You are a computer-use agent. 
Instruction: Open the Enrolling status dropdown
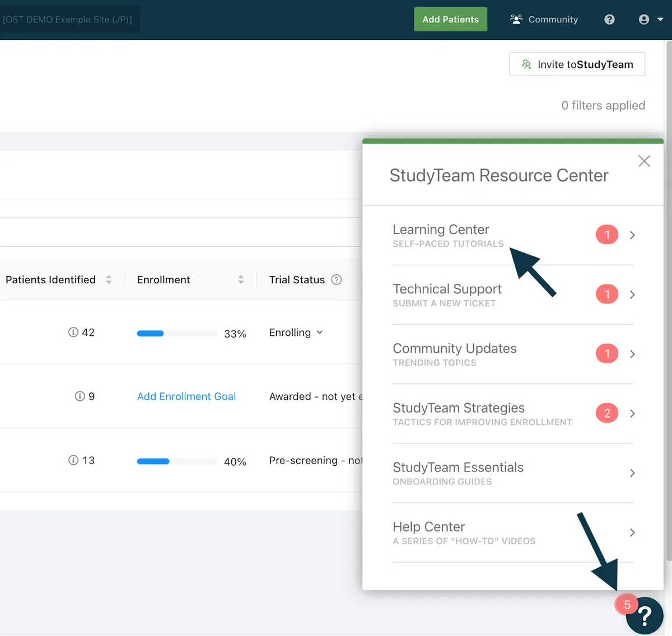(296, 333)
